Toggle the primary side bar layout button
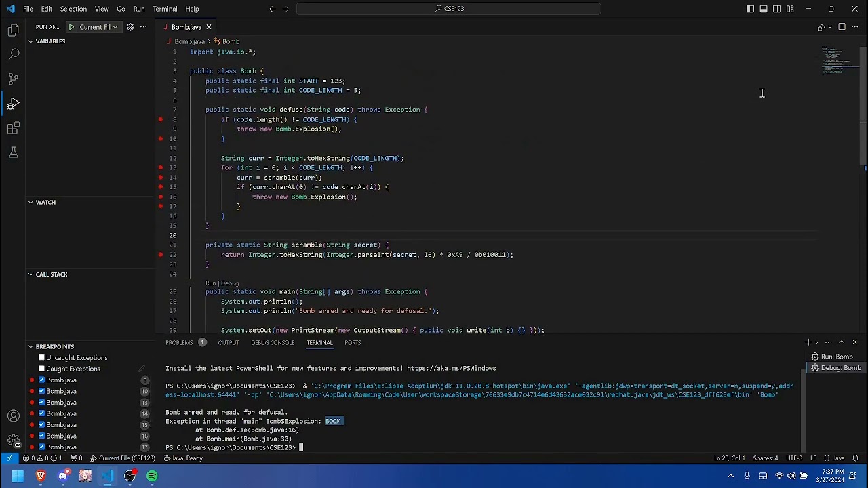Screen dimensions: 868x488 [x=750, y=9]
